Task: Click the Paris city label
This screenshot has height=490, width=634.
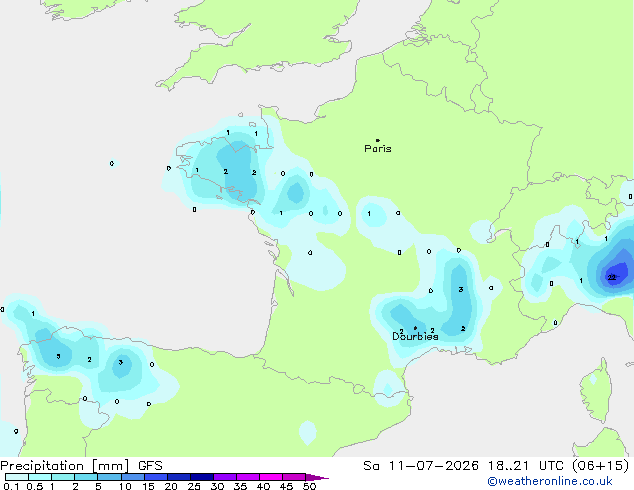Action: [378, 149]
